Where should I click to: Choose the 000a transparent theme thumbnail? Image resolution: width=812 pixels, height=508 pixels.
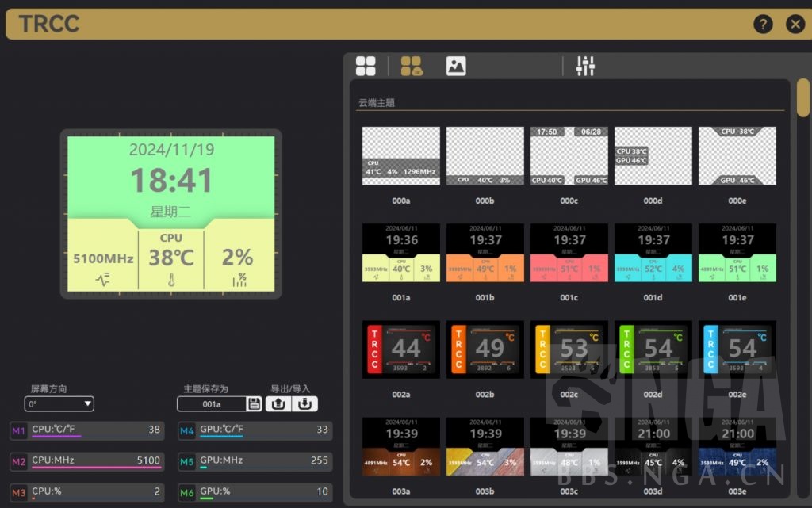[x=401, y=156]
